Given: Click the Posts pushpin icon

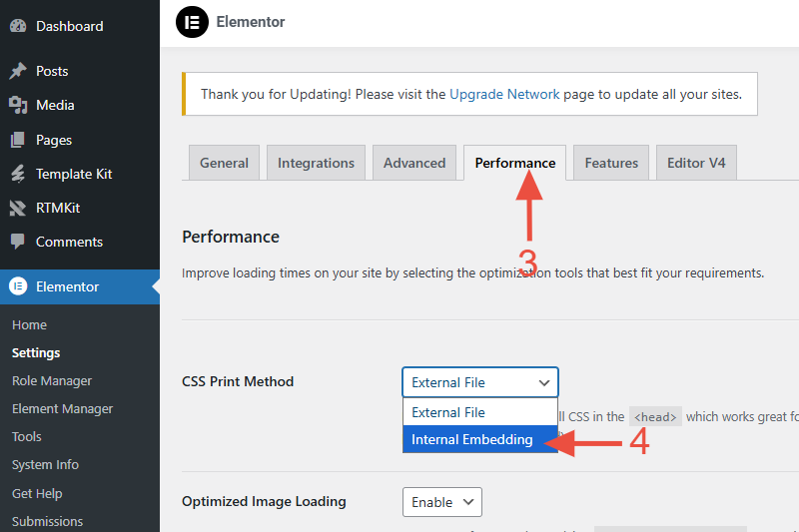Looking at the screenshot, I should pyautogui.click(x=18, y=71).
